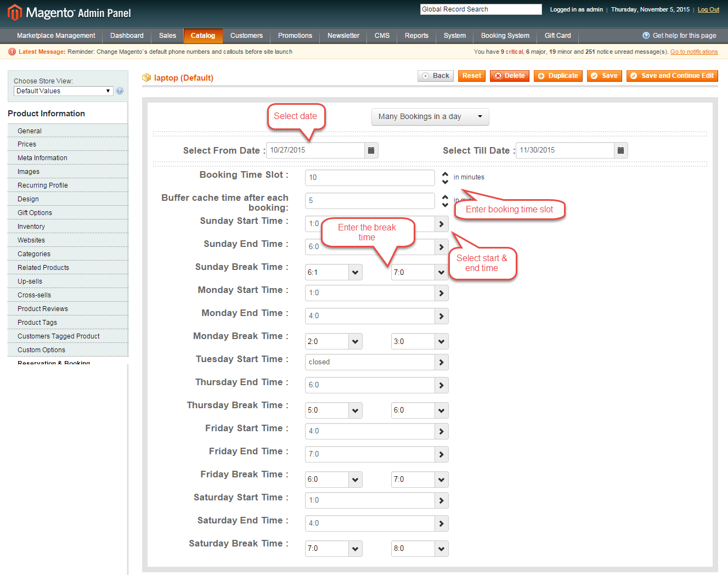
Task: Click arrow next to Tuesday Start Time
Action: click(441, 362)
